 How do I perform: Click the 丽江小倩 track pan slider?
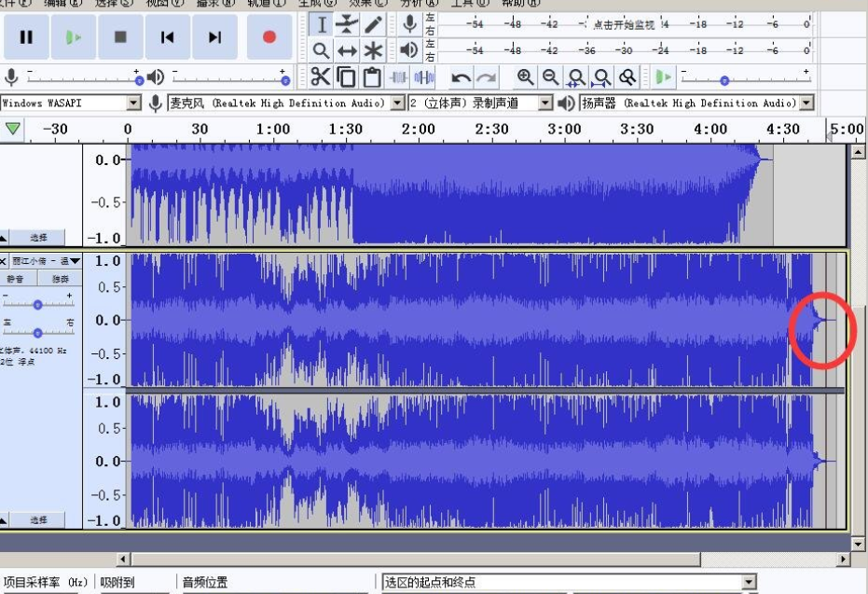pos(37,332)
